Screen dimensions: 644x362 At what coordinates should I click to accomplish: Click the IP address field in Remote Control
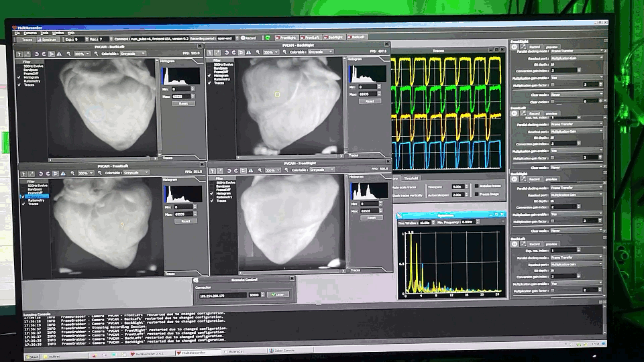point(222,296)
